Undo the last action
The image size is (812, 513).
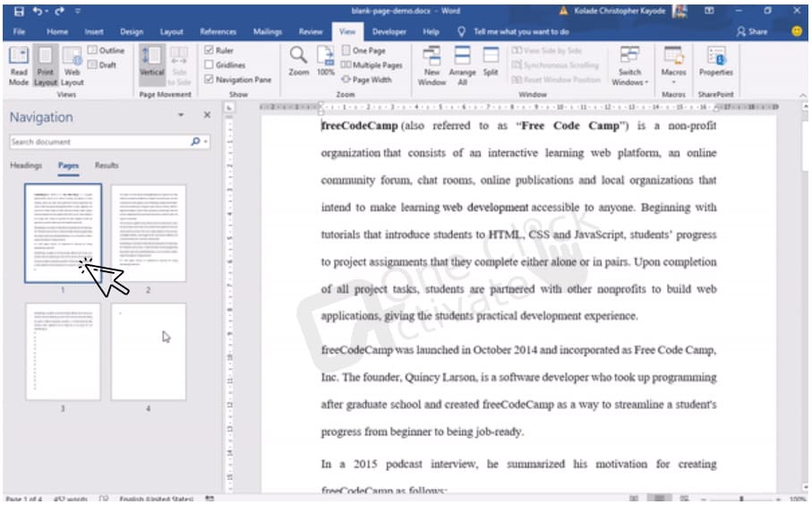[38, 11]
